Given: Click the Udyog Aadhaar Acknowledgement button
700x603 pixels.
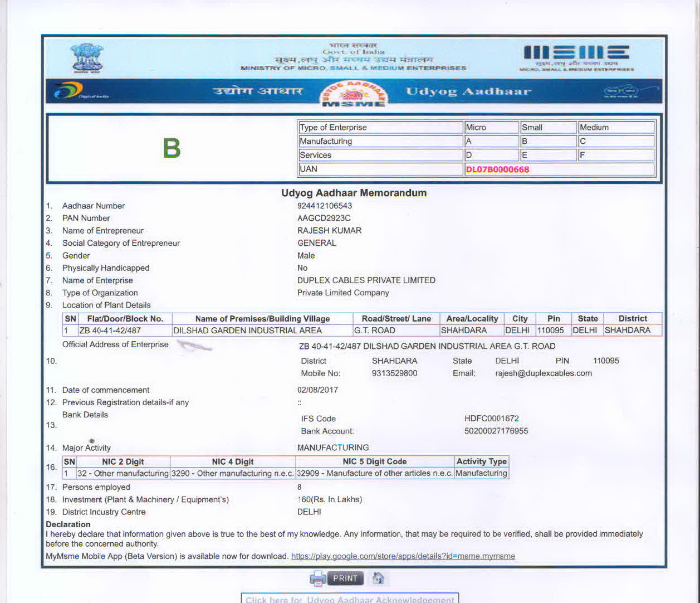Looking at the screenshot, I should tap(350, 599).
